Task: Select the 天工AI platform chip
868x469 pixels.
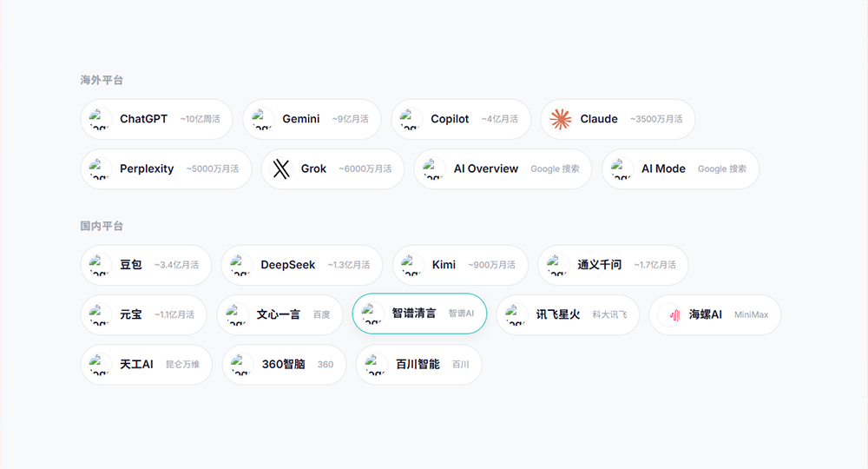Action: point(146,365)
